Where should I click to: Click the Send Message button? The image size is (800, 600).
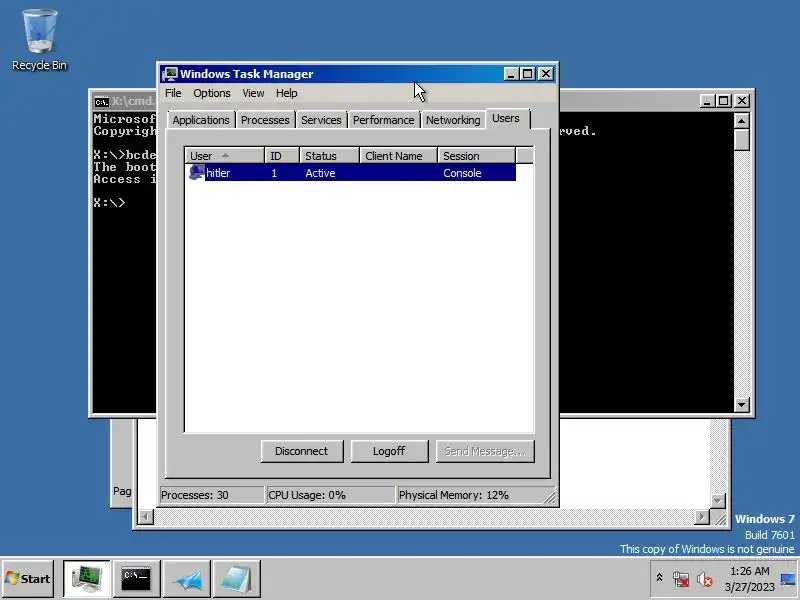(x=485, y=451)
